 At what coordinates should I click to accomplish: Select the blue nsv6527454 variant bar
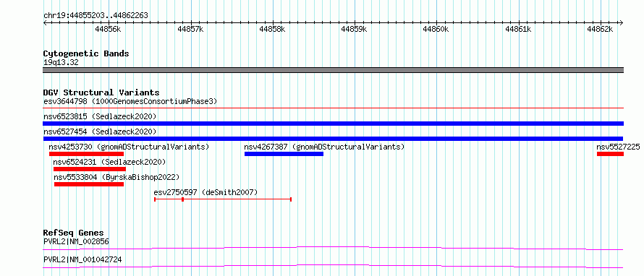333,139
